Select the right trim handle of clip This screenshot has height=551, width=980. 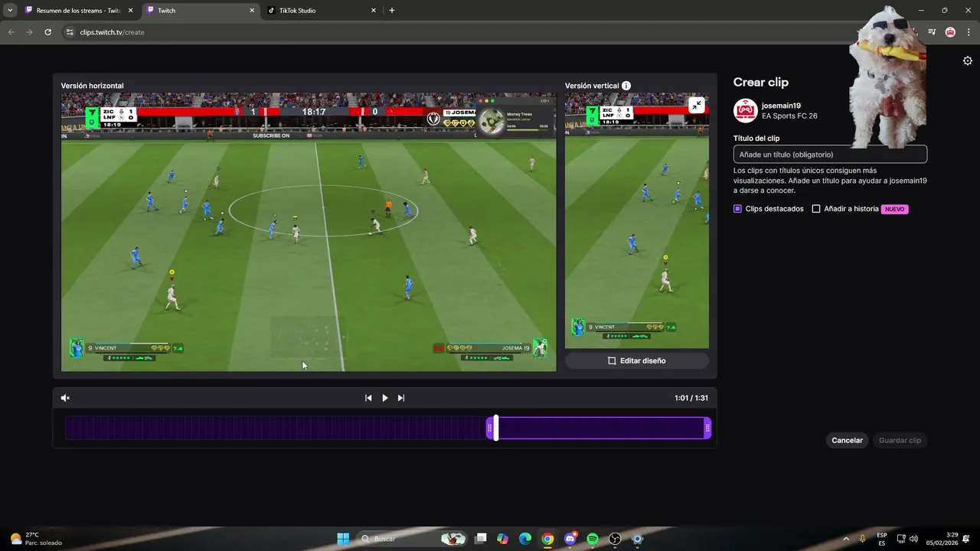point(707,428)
